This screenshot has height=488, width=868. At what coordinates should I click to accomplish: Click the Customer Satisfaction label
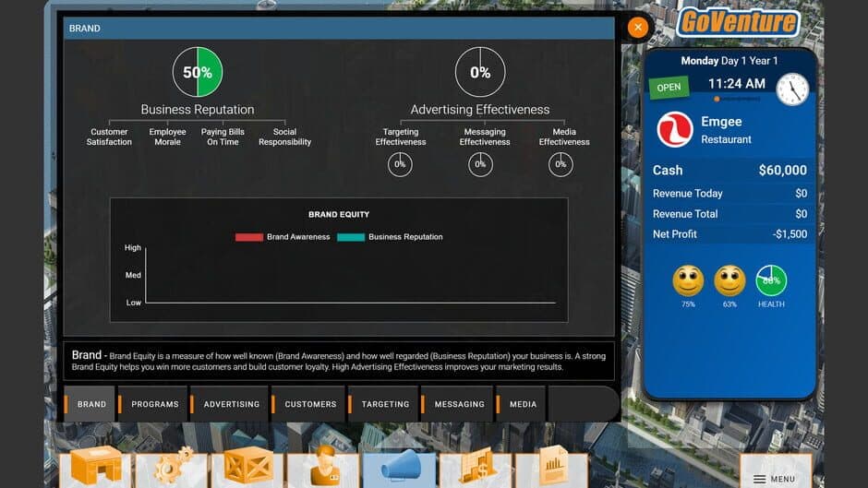(x=109, y=137)
